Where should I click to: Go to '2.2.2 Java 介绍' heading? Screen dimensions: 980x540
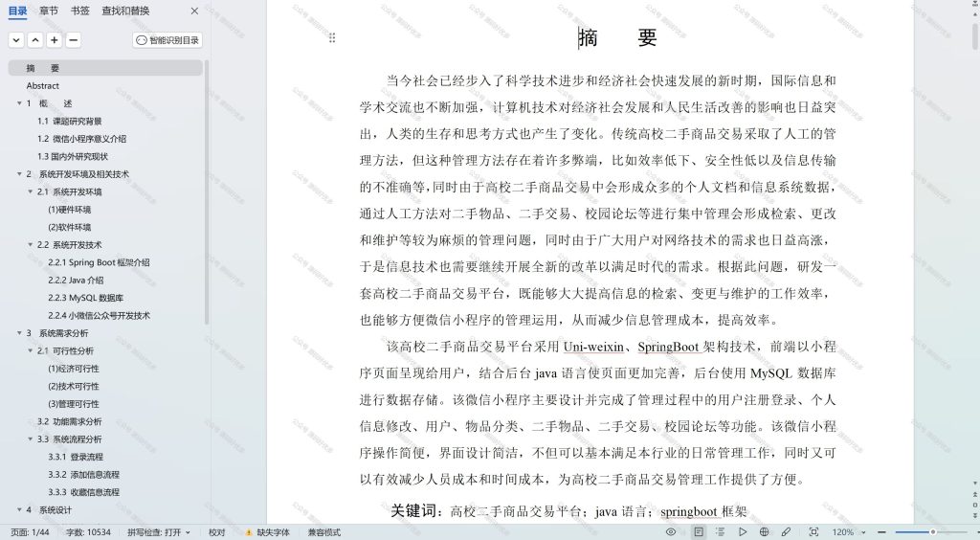[x=76, y=280]
